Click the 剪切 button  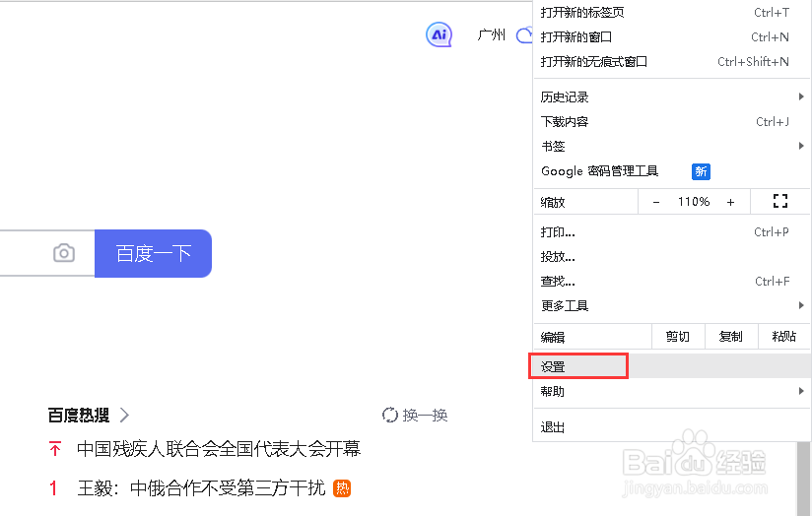click(x=678, y=337)
